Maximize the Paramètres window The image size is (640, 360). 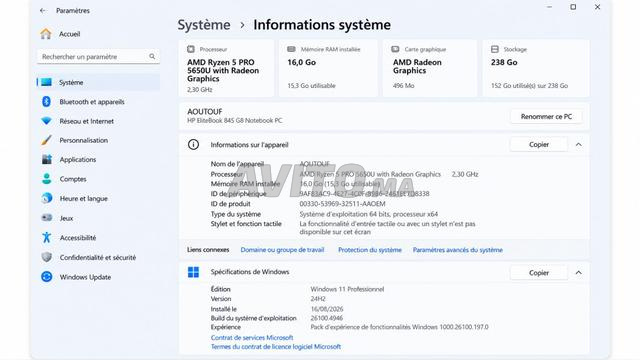click(x=573, y=7)
